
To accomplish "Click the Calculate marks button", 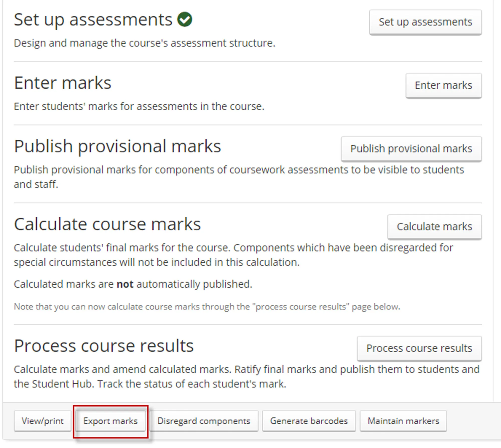I will tap(434, 226).
